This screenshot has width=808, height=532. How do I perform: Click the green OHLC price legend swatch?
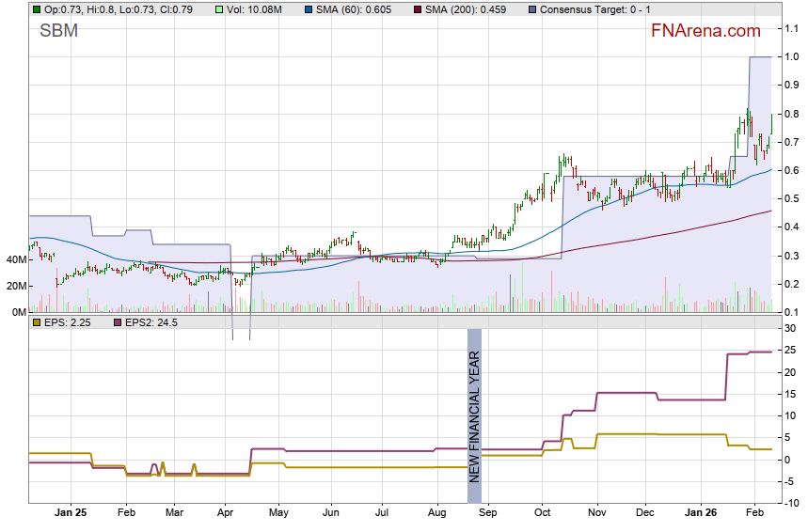pos(36,9)
